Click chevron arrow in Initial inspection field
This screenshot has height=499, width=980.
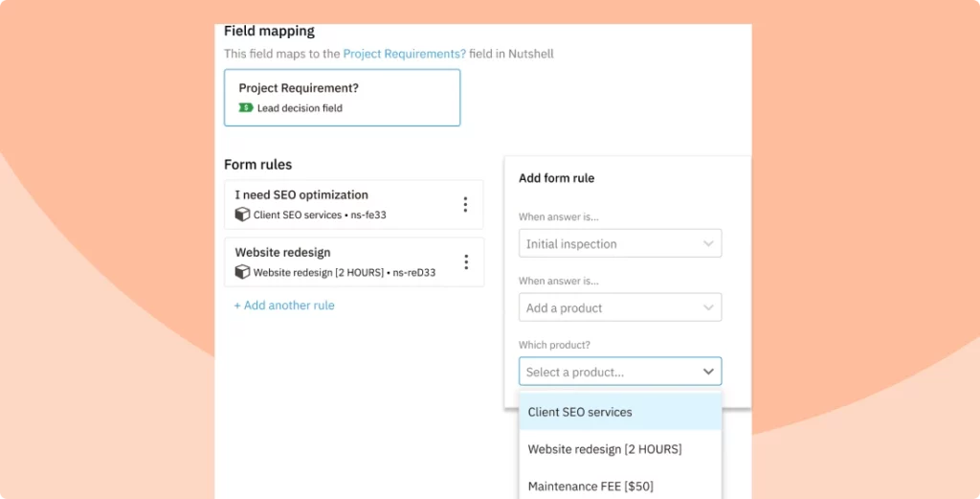[708, 244]
